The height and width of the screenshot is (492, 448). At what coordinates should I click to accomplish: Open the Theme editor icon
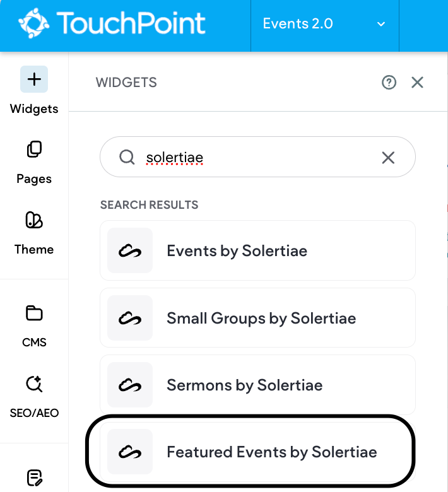34,220
